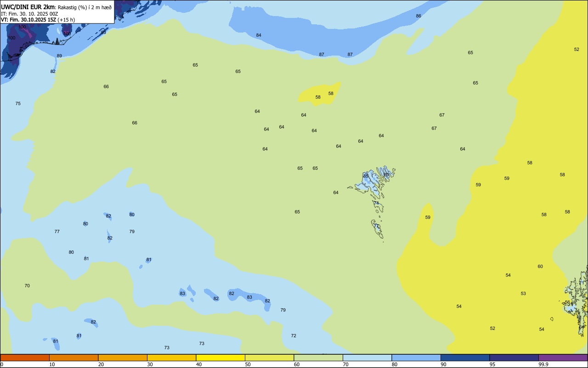Click the '20' legend tick label
This screenshot has width=588, height=368.
(x=101, y=364)
